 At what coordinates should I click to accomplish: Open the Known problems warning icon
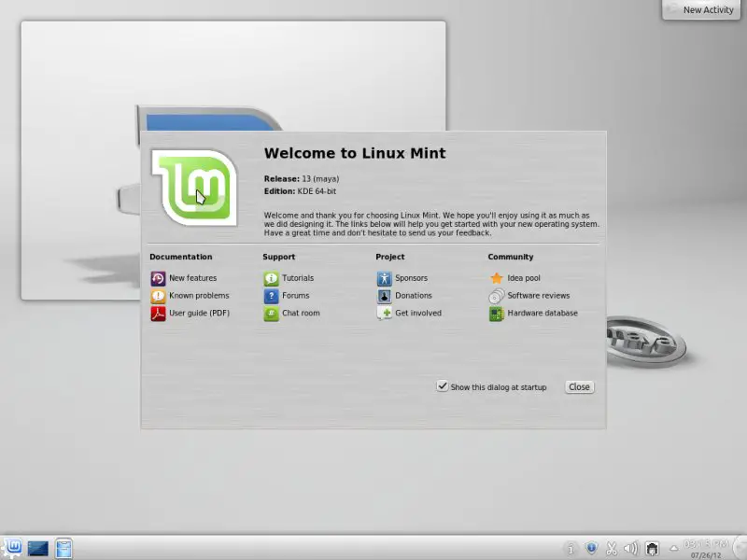pyautogui.click(x=158, y=296)
